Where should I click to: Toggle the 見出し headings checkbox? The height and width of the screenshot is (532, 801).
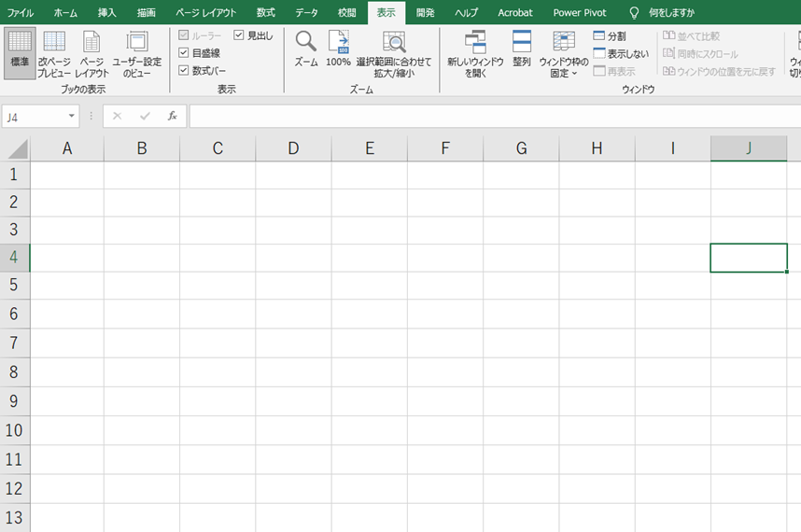coord(239,35)
